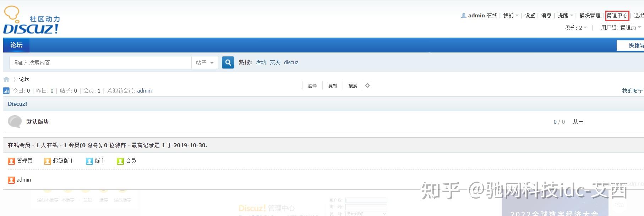Open 消息 from top menu
644x216 pixels.
coord(546,16)
